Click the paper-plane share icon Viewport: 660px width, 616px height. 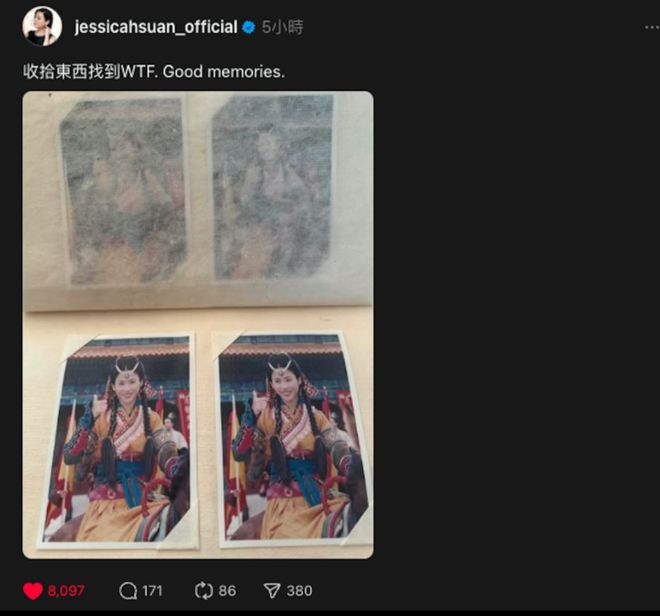click(272, 591)
